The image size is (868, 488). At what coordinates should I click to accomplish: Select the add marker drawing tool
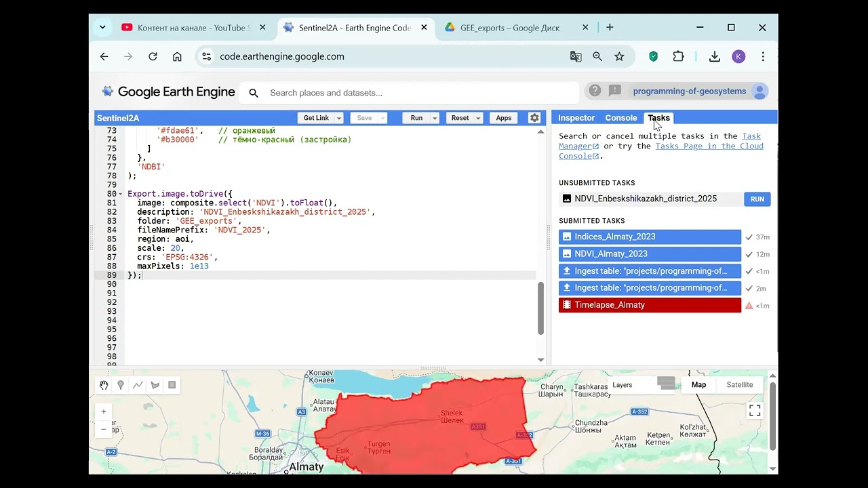point(121,385)
